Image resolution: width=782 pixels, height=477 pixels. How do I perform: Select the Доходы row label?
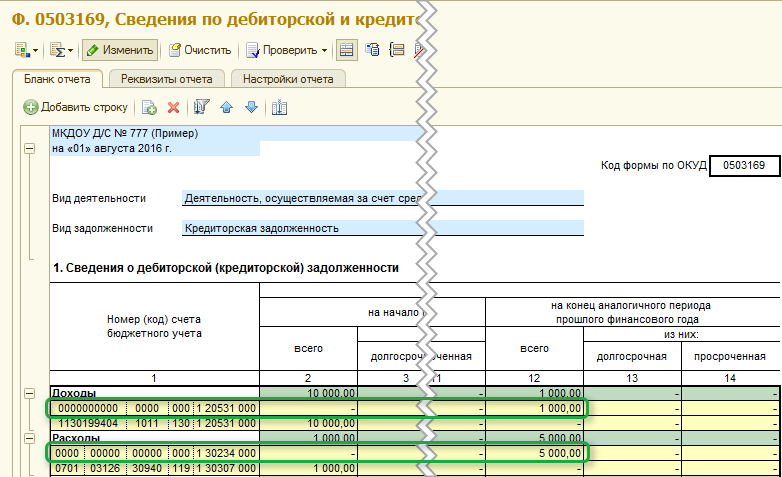(x=74, y=393)
